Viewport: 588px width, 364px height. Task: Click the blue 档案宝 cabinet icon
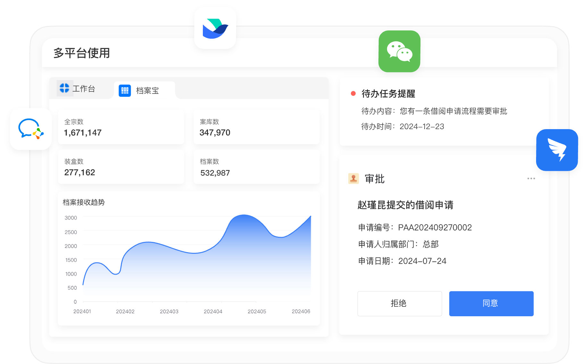coord(125,91)
